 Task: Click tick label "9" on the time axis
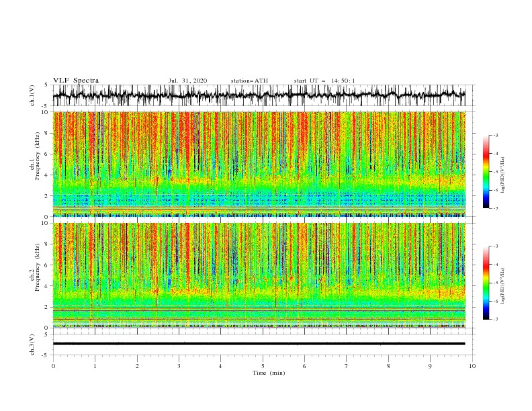(x=430, y=366)
